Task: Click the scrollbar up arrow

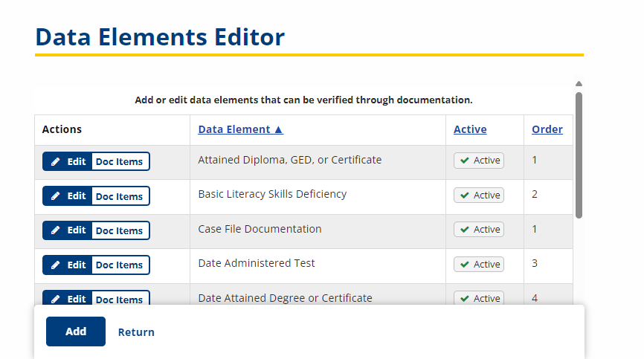Action: point(579,84)
